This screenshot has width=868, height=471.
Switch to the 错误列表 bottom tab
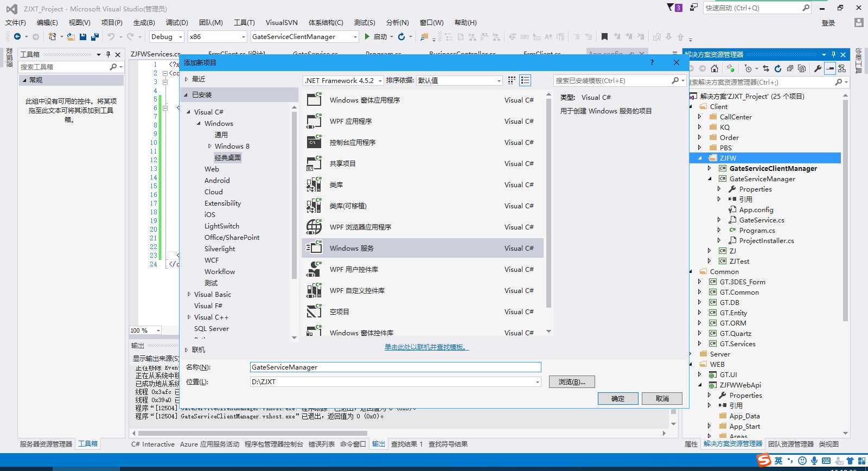pos(322,444)
